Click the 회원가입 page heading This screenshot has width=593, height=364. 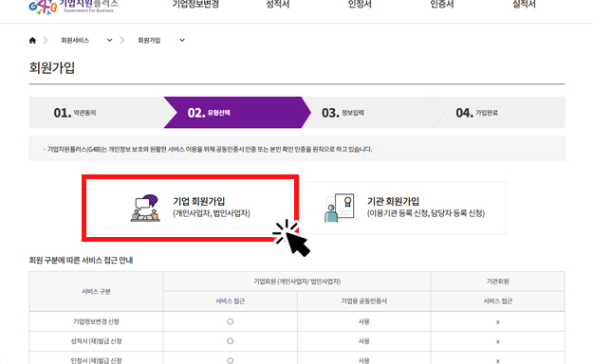tap(52, 67)
